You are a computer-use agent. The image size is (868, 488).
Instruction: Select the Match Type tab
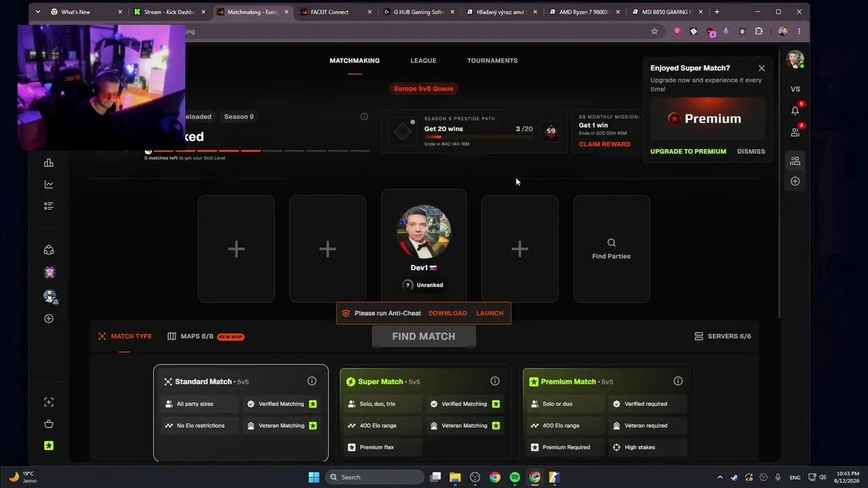pyautogui.click(x=125, y=336)
